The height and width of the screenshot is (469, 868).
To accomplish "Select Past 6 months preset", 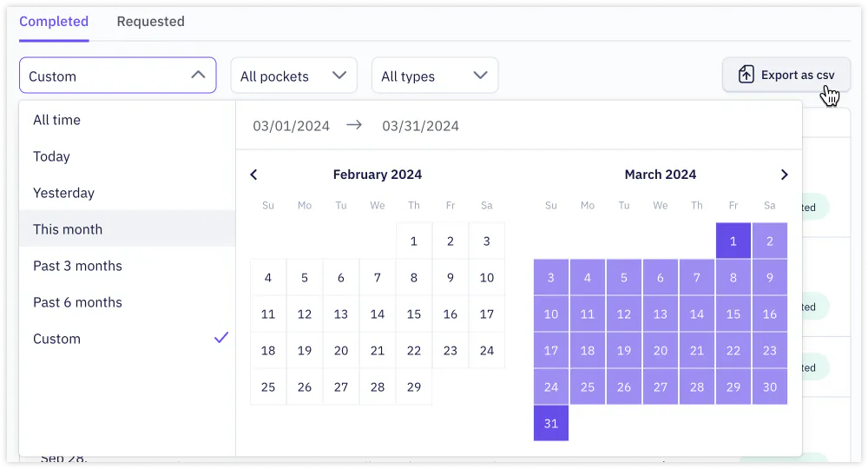I will point(128,302).
